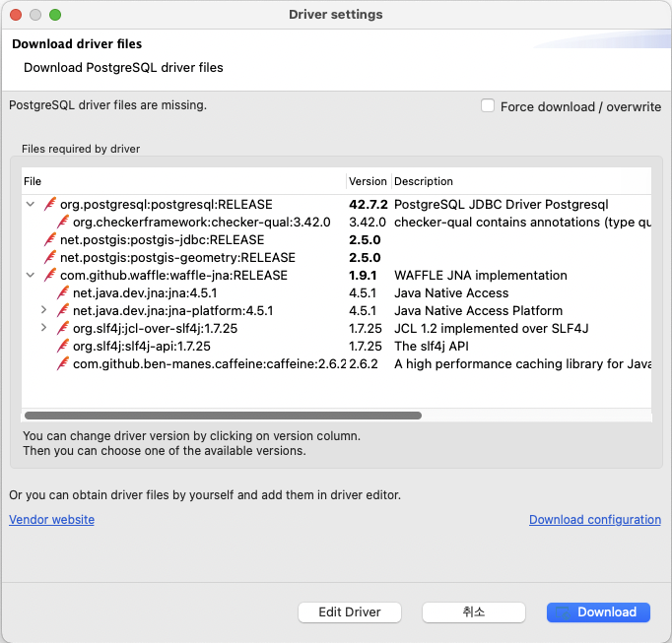Click the feather icon for net.java.dev.jna:jna:4.5.1
The image size is (672, 643).
pos(63,292)
